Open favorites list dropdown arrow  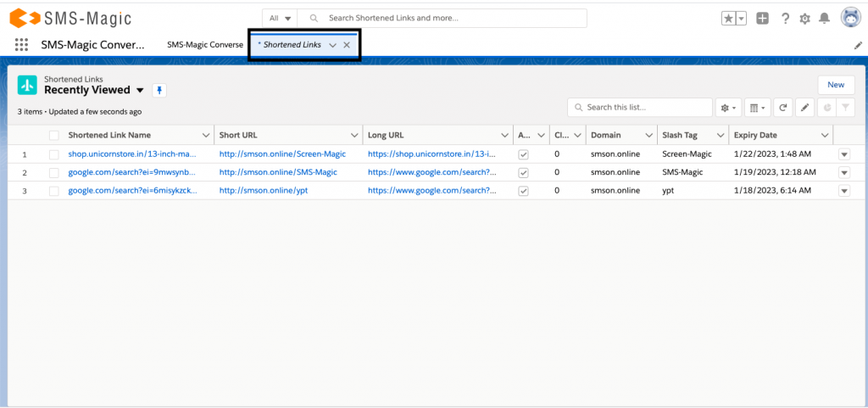point(742,19)
